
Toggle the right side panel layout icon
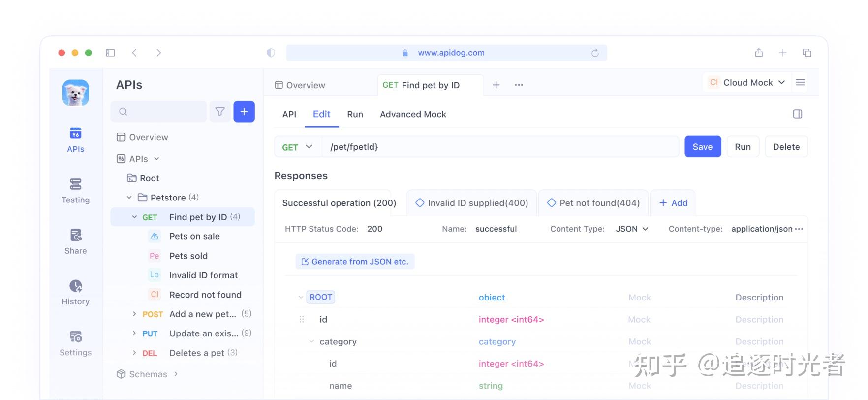click(798, 114)
